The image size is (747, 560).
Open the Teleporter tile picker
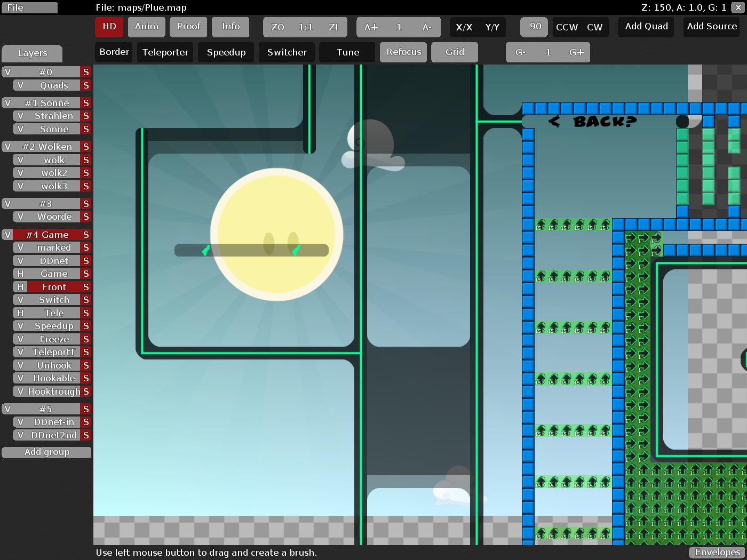165,52
